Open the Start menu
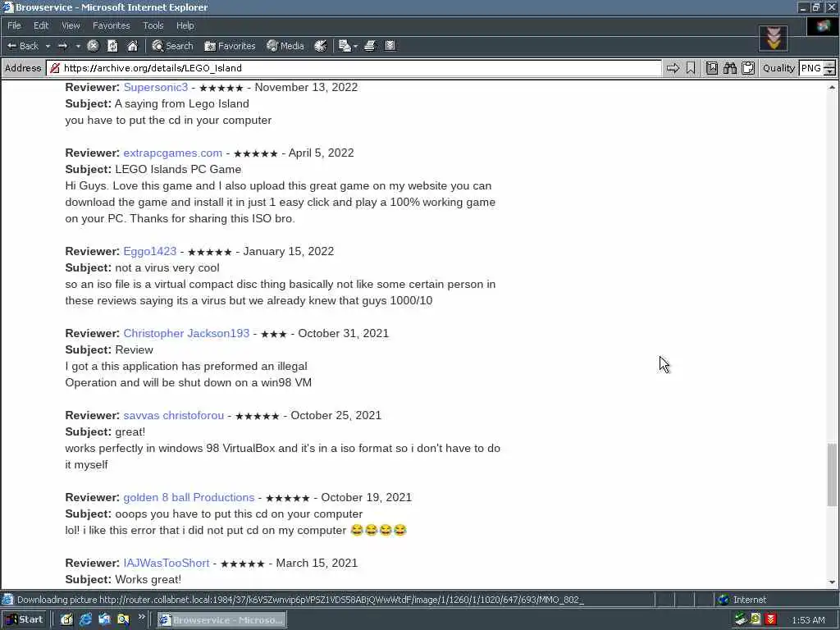 click(24, 620)
